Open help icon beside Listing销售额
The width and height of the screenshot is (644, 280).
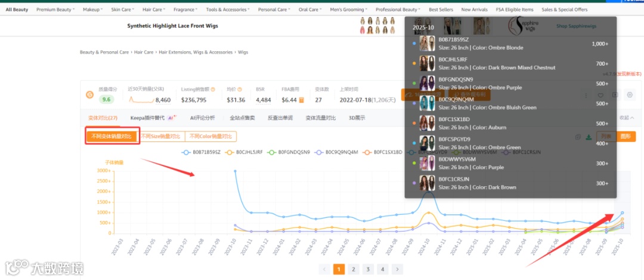tap(213, 89)
